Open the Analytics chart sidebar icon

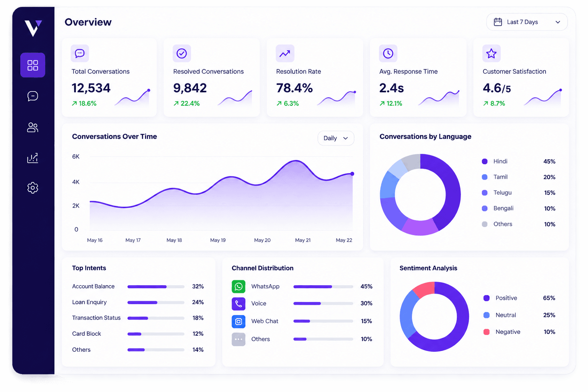click(33, 158)
